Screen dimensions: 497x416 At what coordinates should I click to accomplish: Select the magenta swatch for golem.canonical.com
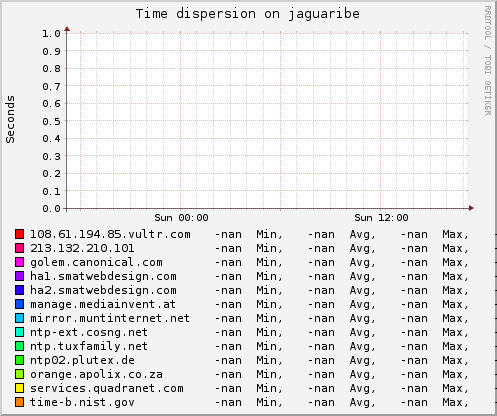[x=19, y=262]
